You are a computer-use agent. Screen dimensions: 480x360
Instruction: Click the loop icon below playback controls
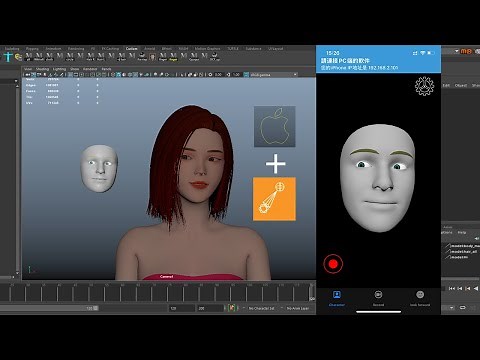[463, 307]
